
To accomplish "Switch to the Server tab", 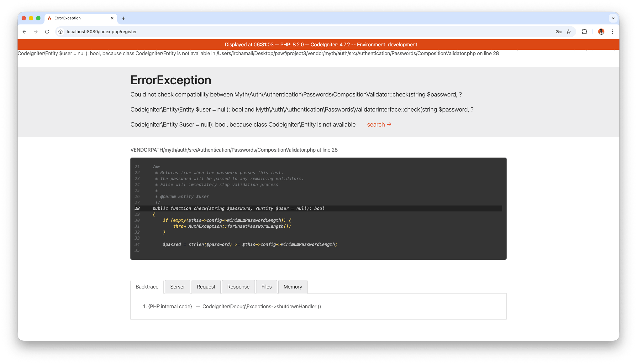I will [x=178, y=287].
